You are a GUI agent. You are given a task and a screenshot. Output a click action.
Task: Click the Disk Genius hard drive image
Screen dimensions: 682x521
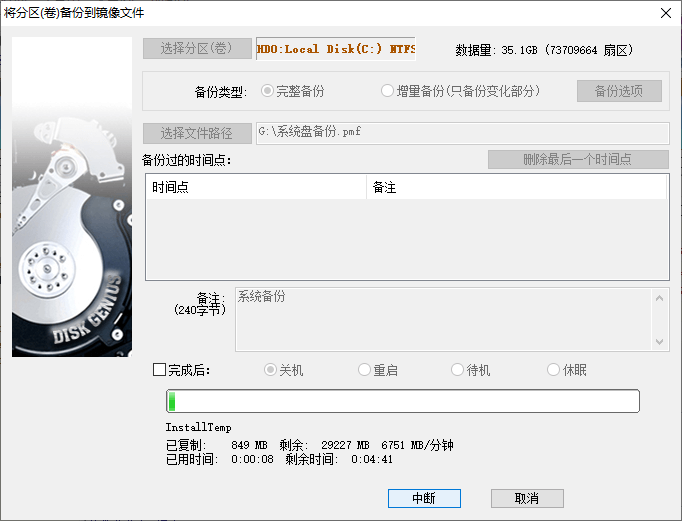[x=72, y=197]
